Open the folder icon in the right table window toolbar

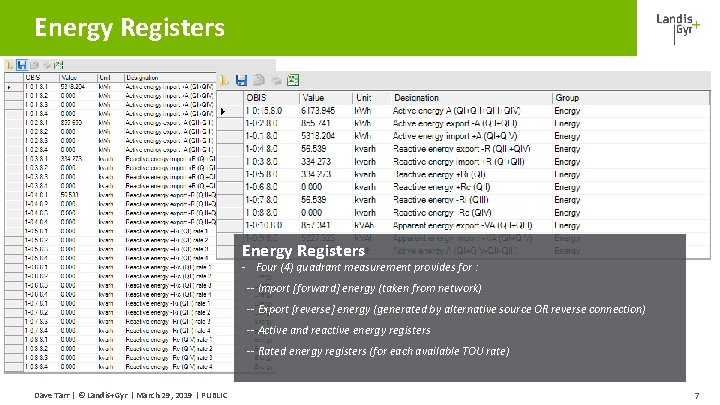224,80
